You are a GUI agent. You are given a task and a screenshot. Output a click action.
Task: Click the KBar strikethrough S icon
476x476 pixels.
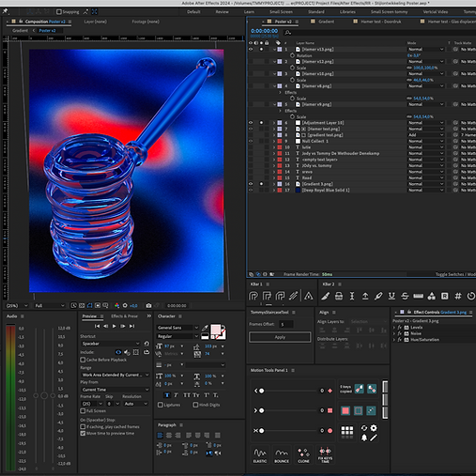point(405,296)
